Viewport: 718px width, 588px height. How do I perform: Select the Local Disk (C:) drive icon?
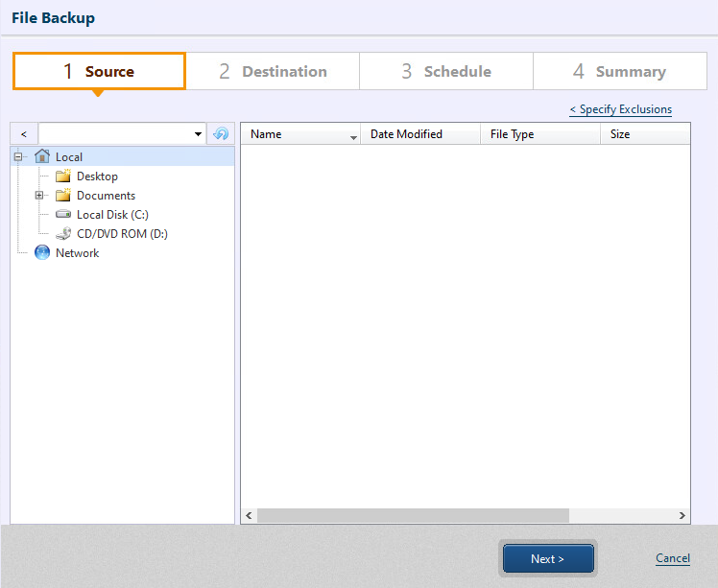tap(63, 215)
